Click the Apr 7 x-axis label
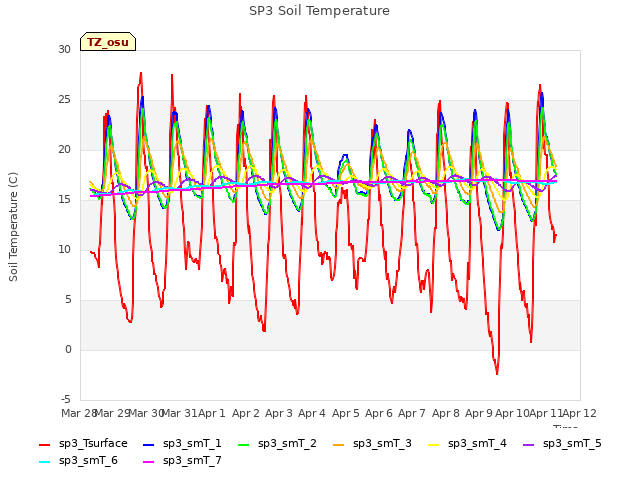This screenshot has height=480, width=640. tap(412, 413)
